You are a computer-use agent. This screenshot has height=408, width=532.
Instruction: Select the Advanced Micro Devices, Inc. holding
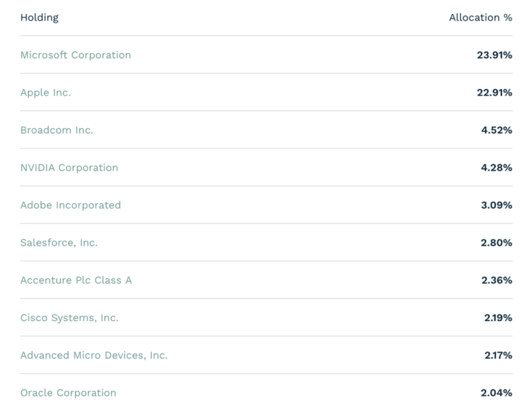94,356
